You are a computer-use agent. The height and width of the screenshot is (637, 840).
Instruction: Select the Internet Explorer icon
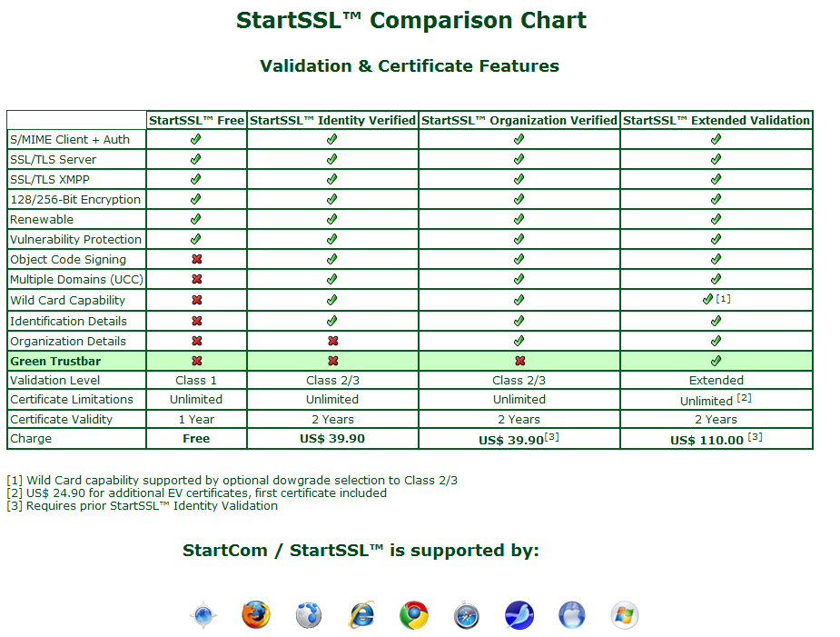pyautogui.click(x=360, y=614)
